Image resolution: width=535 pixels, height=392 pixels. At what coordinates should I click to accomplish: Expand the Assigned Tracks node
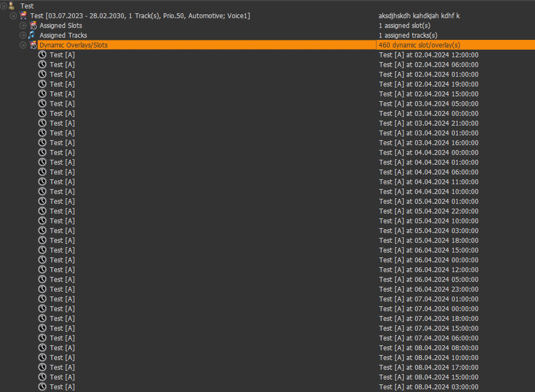click(x=23, y=35)
